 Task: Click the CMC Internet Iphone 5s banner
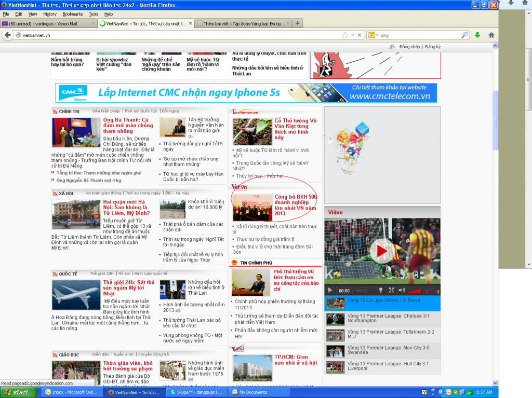[246, 93]
